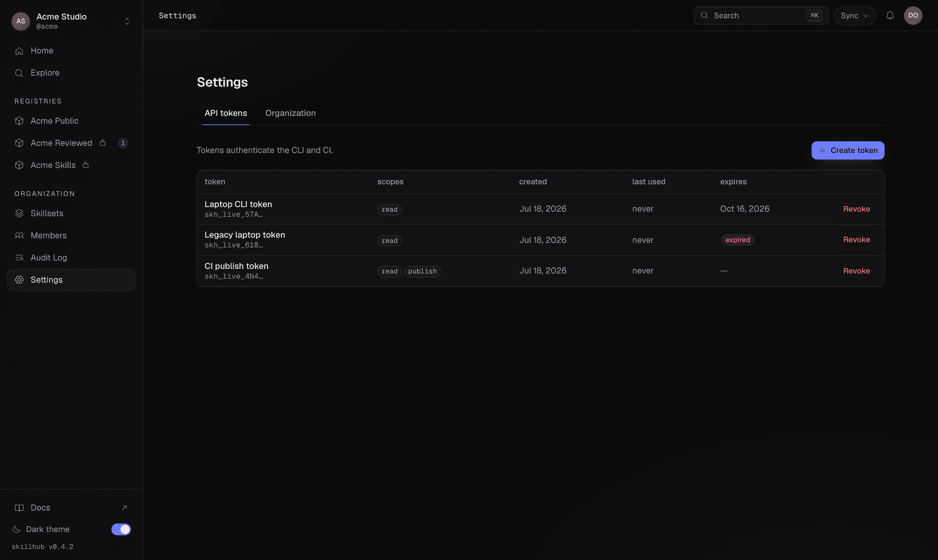Viewport: 938px width, 560px height.
Task: Click the Create token button
Action: 848,150
